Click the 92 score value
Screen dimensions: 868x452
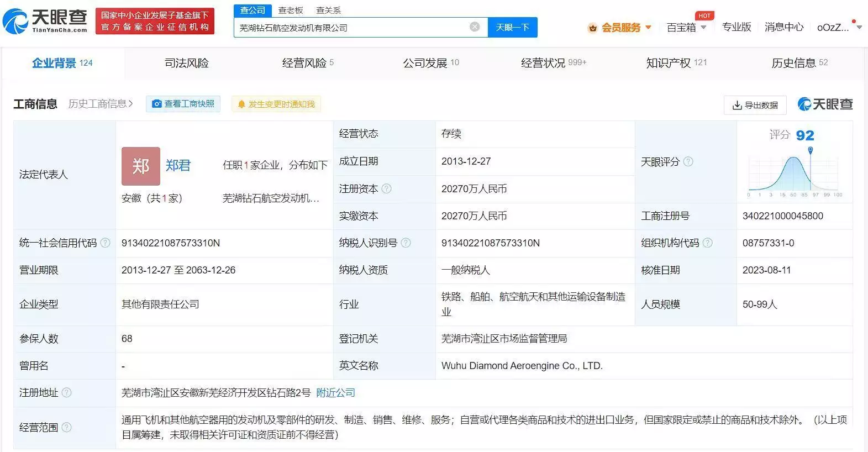(x=805, y=135)
